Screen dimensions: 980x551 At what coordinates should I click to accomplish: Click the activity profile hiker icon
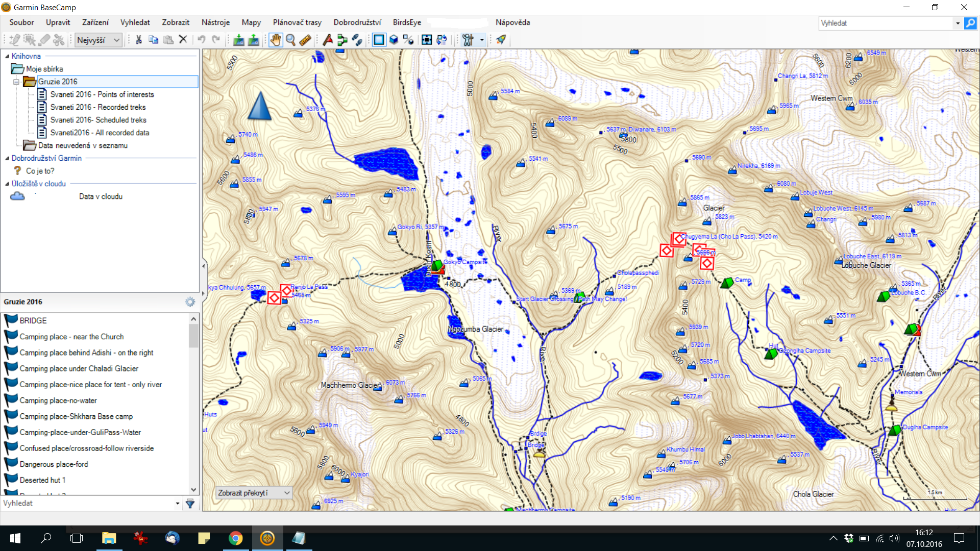(x=468, y=40)
